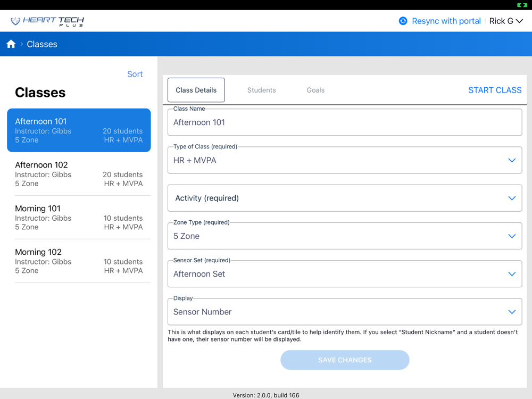Viewport: 532px width, 399px height.
Task: Switch to the Students tab
Action: [261, 90]
